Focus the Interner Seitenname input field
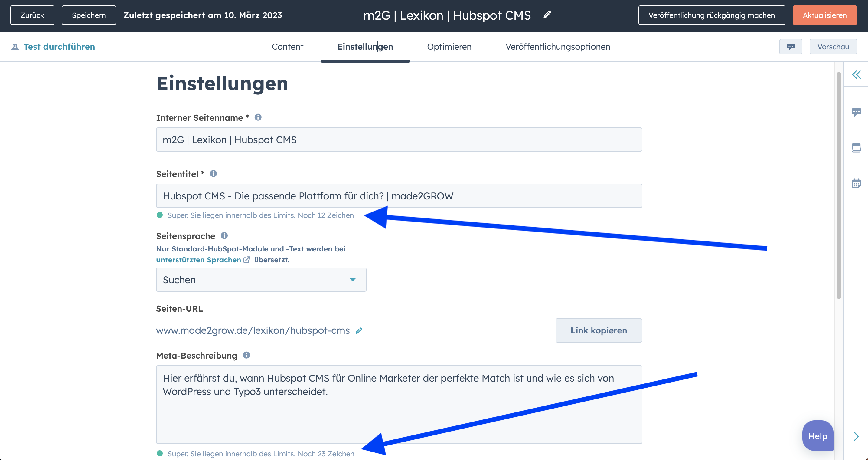The image size is (868, 460). (x=399, y=140)
